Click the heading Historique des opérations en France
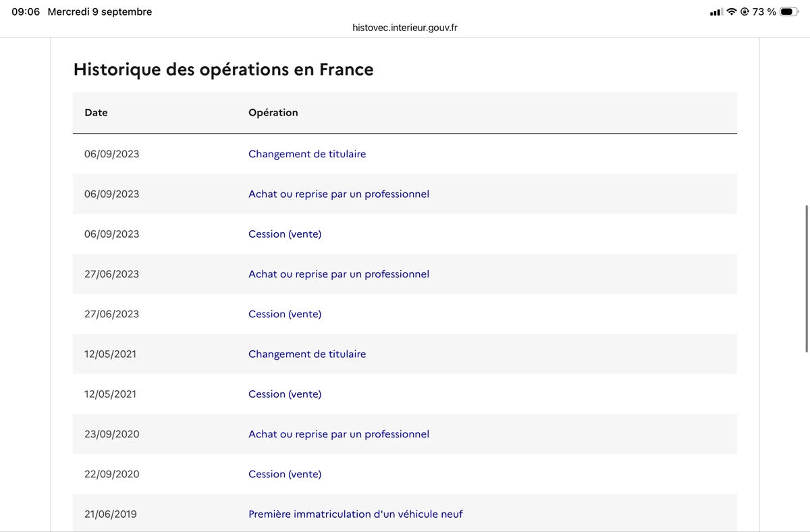The image size is (810, 532). pyautogui.click(x=223, y=70)
